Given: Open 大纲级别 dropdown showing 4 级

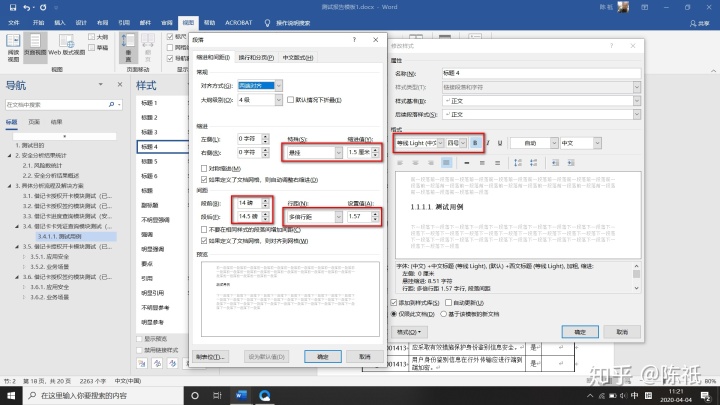Looking at the screenshot, I should tap(278, 100).
